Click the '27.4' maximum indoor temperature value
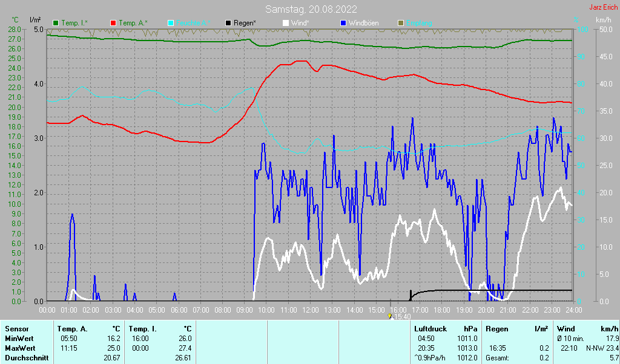620x364 pixels. [185, 349]
